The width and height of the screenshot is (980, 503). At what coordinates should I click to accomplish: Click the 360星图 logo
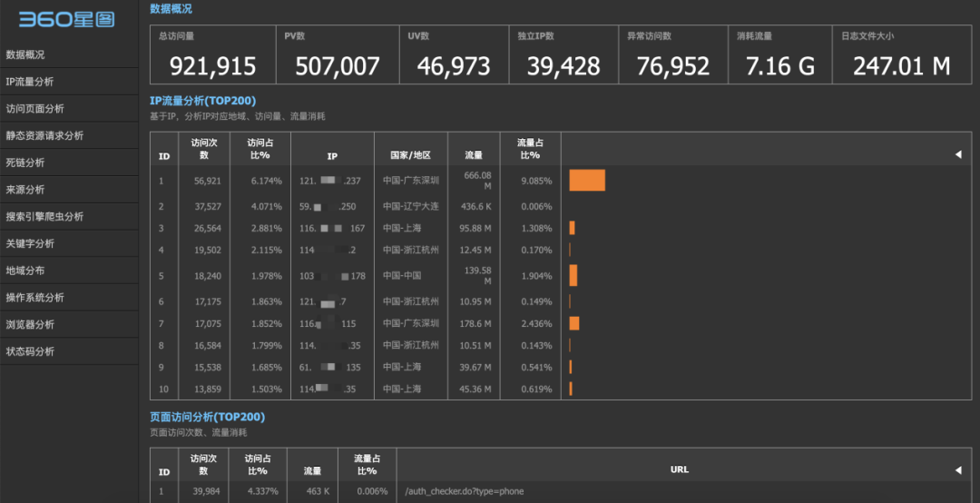point(66,19)
